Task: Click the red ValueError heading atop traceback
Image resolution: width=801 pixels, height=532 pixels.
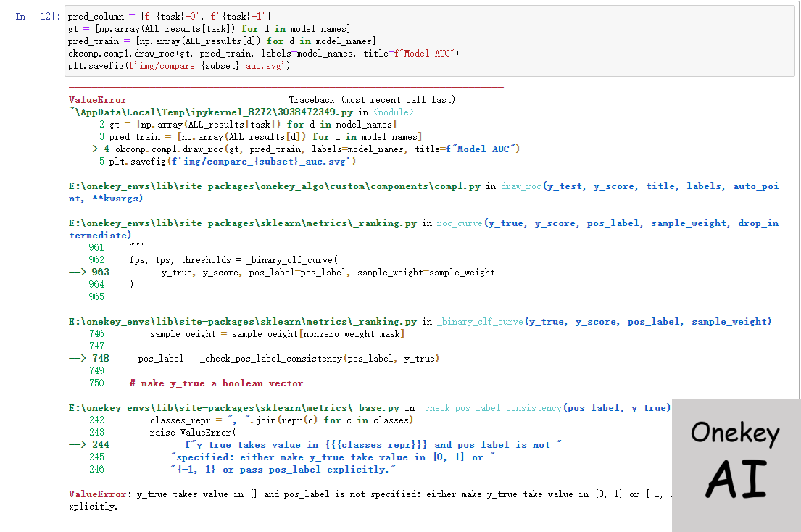Action: click(x=97, y=100)
